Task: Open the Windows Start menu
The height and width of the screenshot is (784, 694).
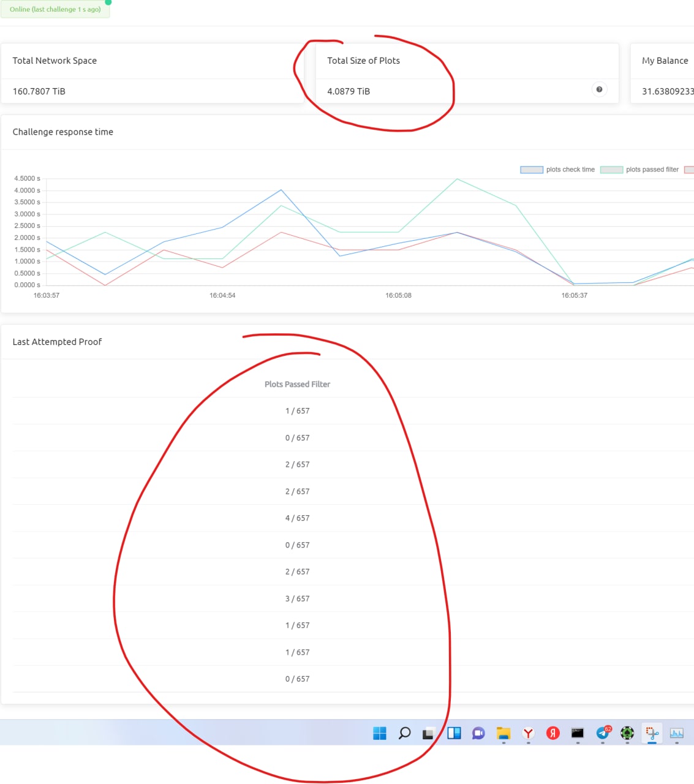Action: (380, 733)
